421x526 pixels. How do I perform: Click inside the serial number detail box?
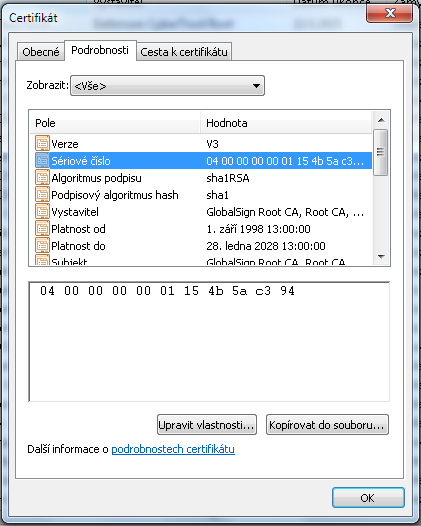209,341
